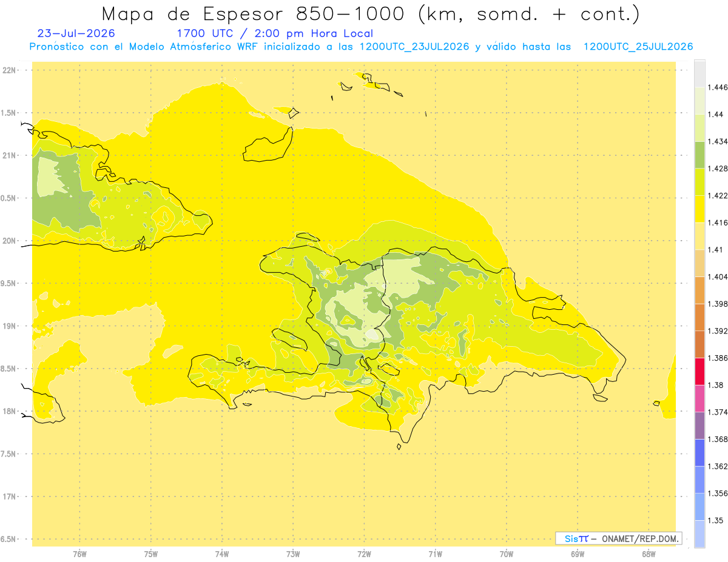Image resolution: width=728 pixels, height=562 pixels.
Task: Select the gray legend swatch above 1.446
Action: point(699,73)
